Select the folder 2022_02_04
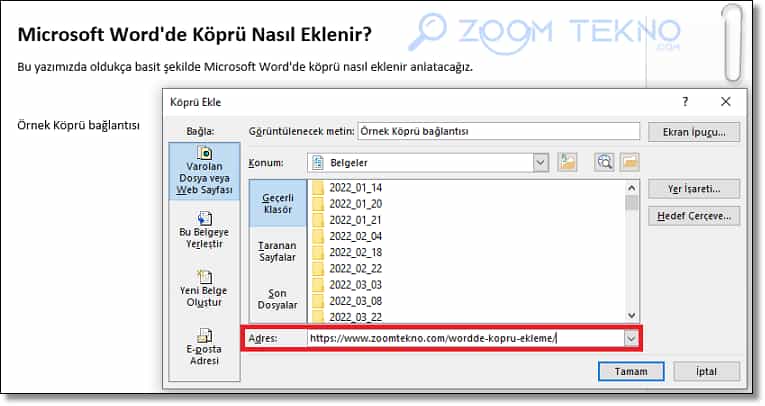The height and width of the screenshot is (406, 765). 347,236
